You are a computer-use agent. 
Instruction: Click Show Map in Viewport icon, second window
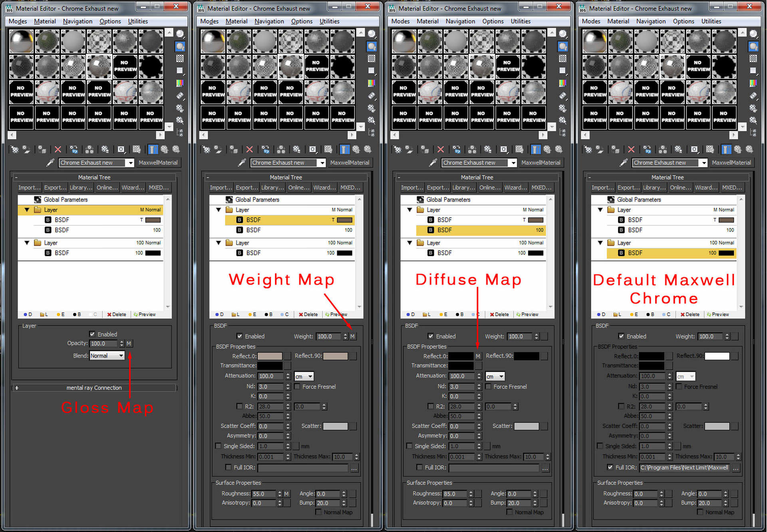pos(328,149)
